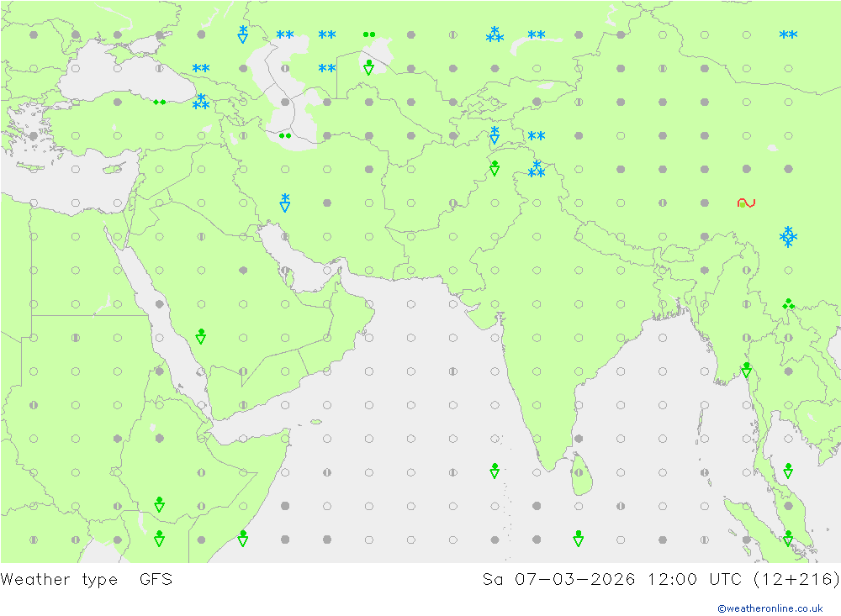Click the "Weather type GFS" title label
This screenshot has width=841, height=616.
pyautogui.click(x=87, y=579)
